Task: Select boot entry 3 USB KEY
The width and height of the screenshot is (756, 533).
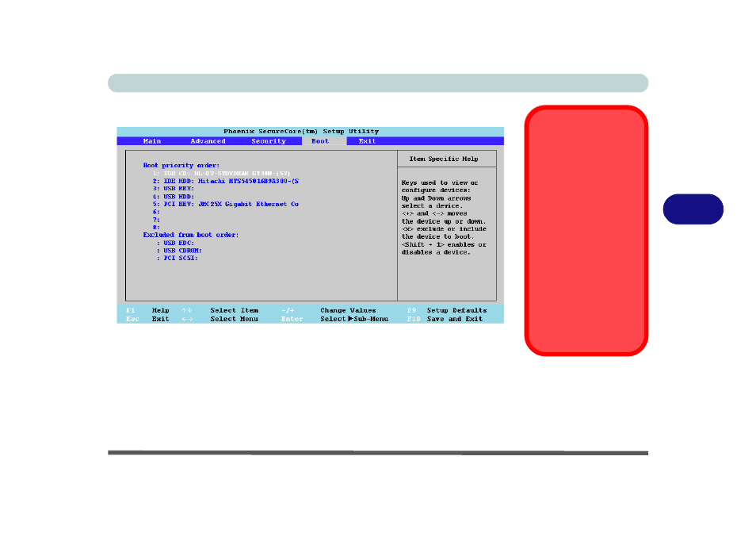Action: (x=174, y=189)
